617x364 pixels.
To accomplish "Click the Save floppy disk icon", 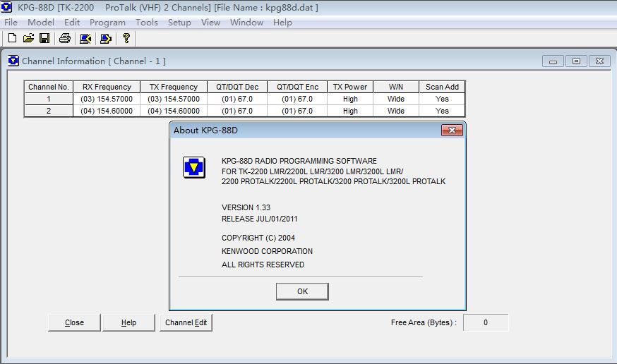I will click(x=44, y=38).
